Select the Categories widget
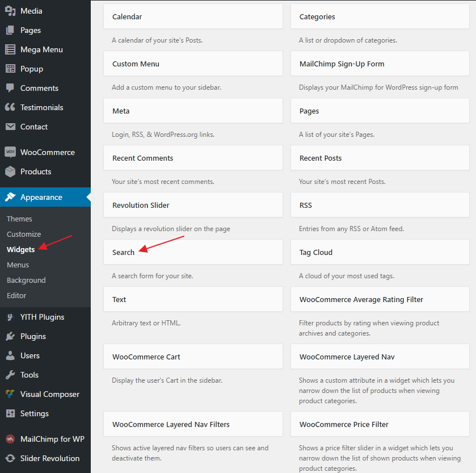 380,16
